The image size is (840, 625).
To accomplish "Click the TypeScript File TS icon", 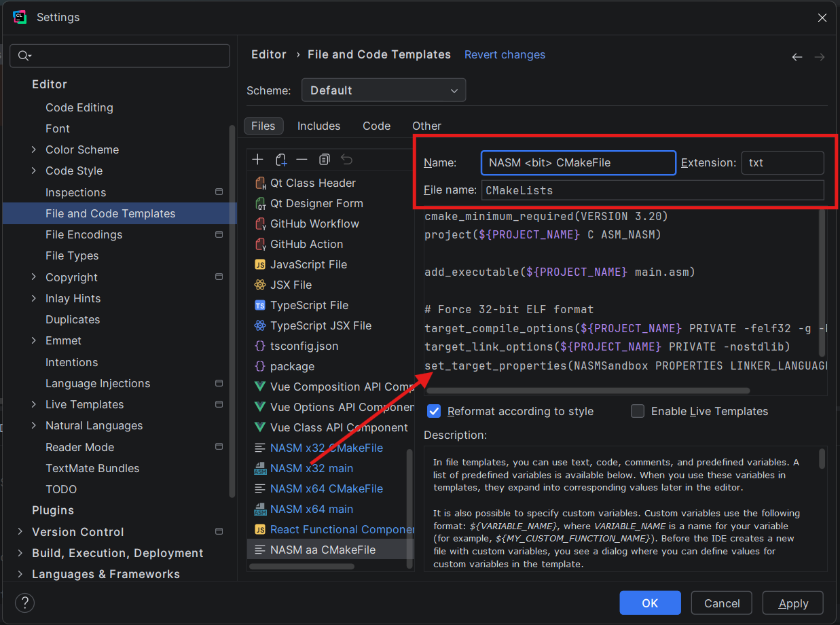I will [260, 305].
